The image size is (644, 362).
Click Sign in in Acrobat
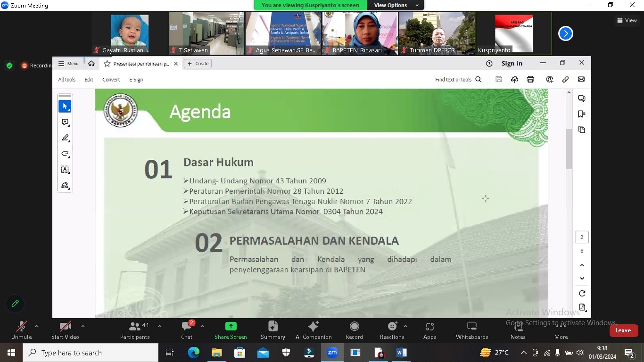[512, 64]
